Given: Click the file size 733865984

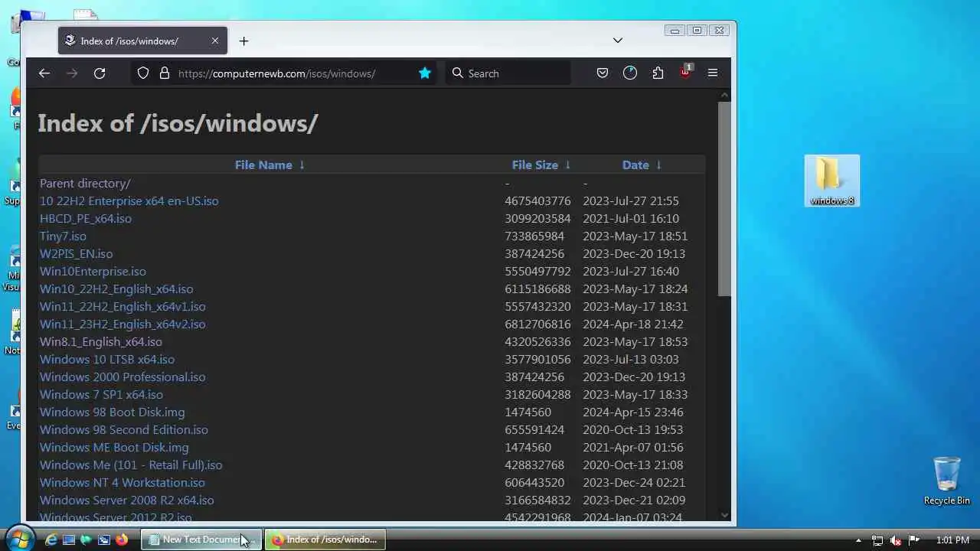Looking at the screenshot, I should pyautogui.click(x=534, y=236).
